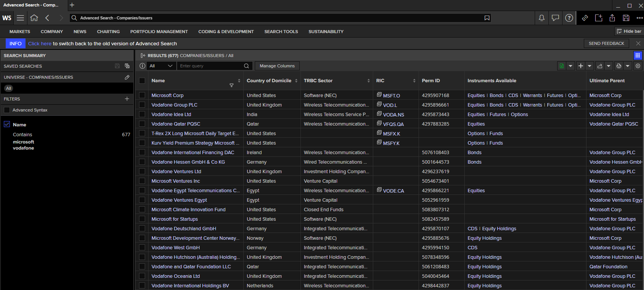
Task: Open the MARKETS menu
Action: tap(20, 32)
